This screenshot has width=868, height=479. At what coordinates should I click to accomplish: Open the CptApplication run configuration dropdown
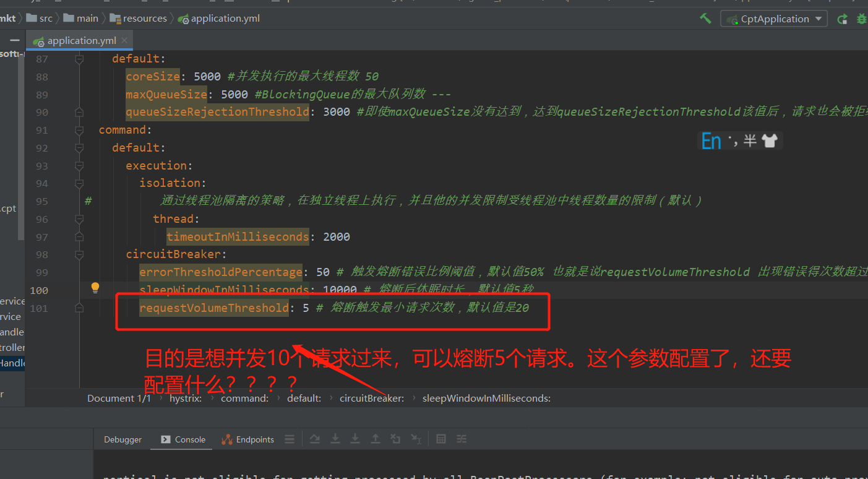(x=774, y=19)
